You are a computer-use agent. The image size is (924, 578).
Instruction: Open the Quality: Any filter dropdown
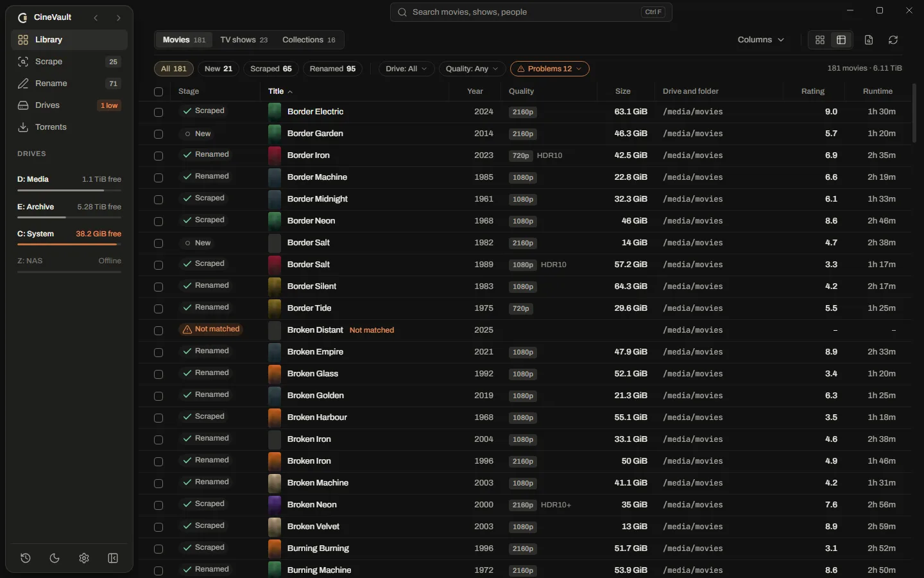[x=472, y=69]
